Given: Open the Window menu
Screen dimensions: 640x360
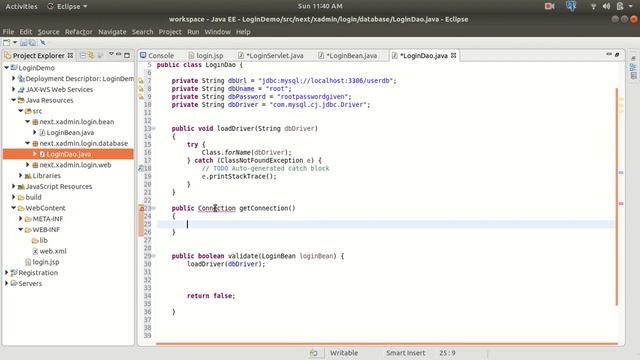Looking at the screenshot, I should [218, 31].
